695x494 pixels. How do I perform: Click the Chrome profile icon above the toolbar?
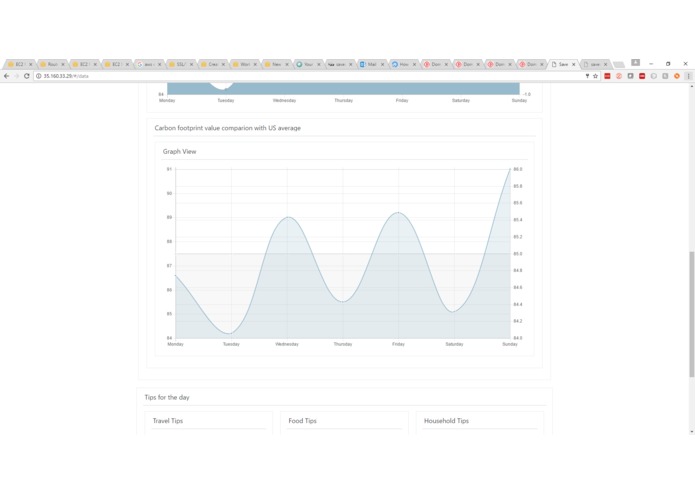(x=635, y=62)
